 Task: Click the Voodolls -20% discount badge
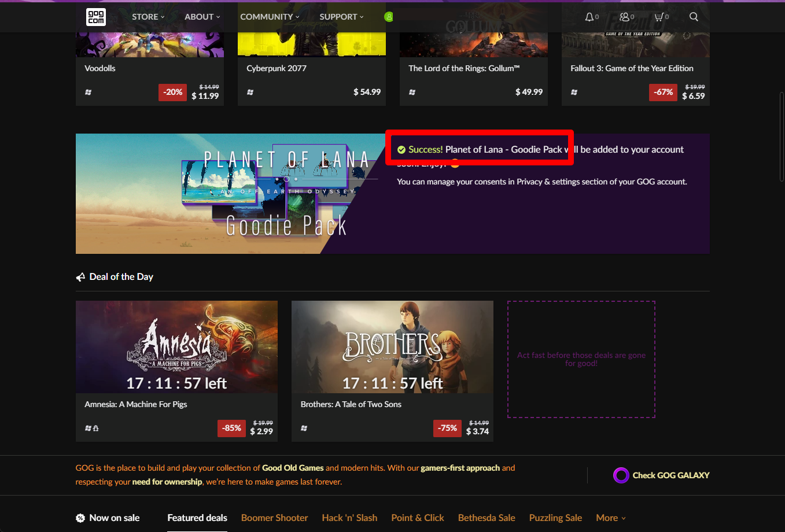pyautogui.click(x=172, y=92)
